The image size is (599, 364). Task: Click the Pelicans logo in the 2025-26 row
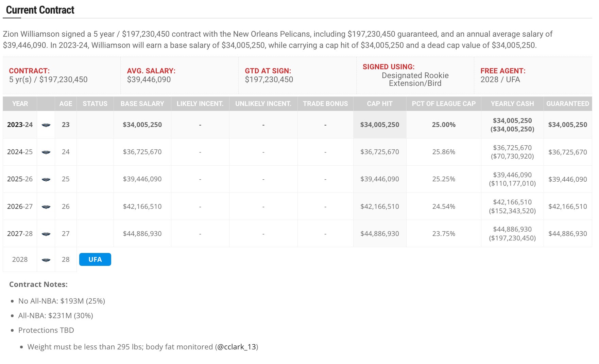click(46, 179)
